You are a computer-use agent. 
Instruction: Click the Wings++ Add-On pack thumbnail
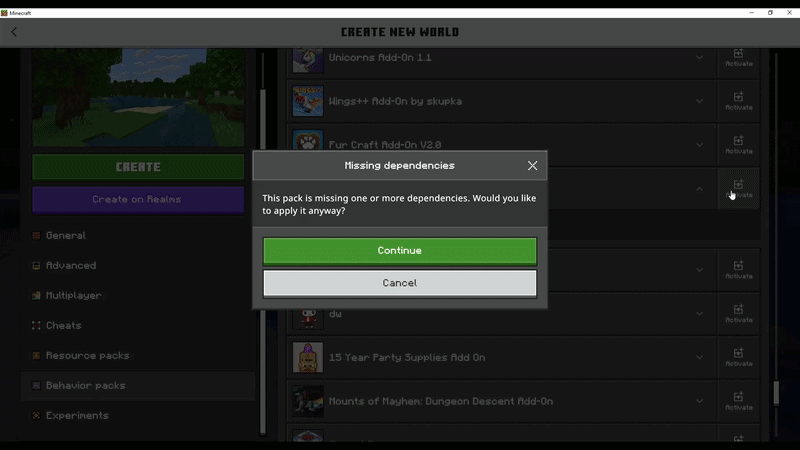tap(308, 101)
